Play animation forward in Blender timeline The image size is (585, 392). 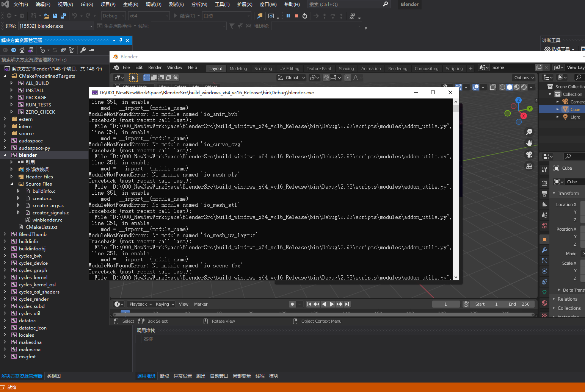(x=332, y=304)
